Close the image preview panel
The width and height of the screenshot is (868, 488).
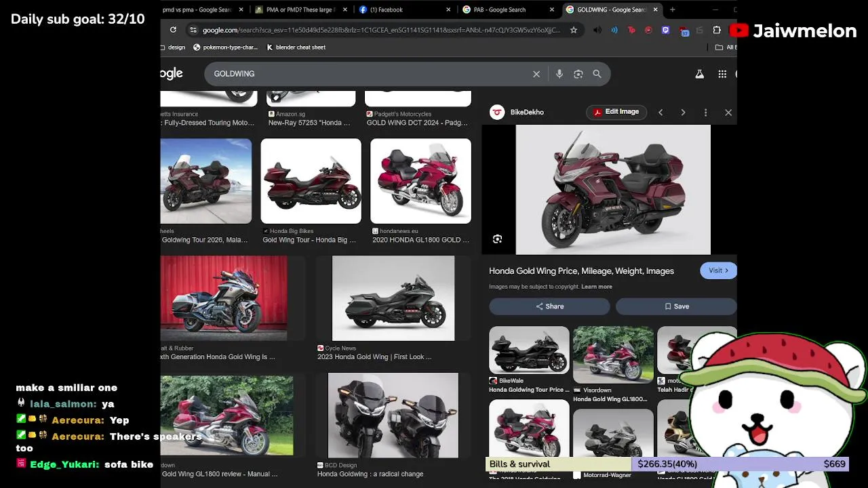[728, 113]
